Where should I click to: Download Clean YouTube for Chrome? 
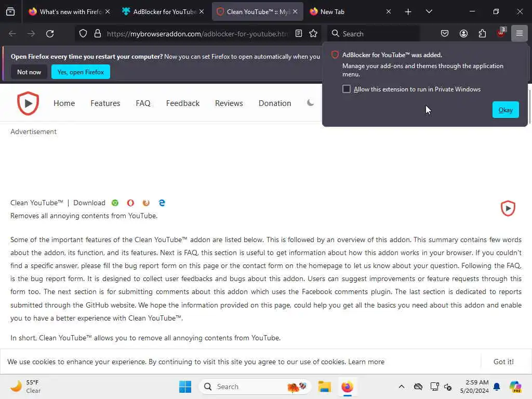coord(115,203)
